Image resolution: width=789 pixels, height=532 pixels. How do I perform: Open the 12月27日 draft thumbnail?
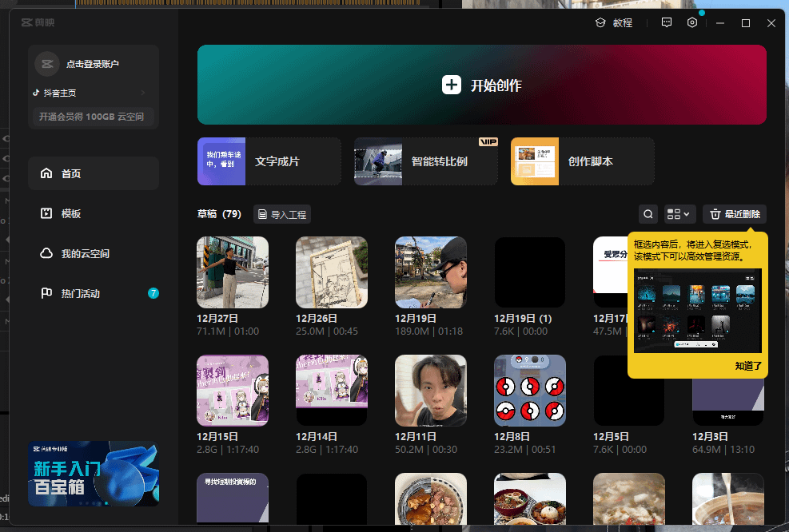pos(233,272)
